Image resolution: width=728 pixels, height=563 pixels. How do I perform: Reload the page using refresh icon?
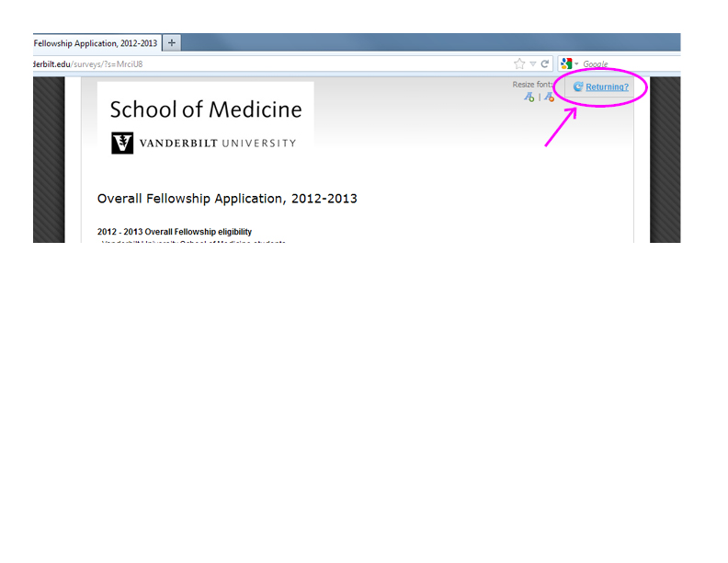tap(545, 63)
